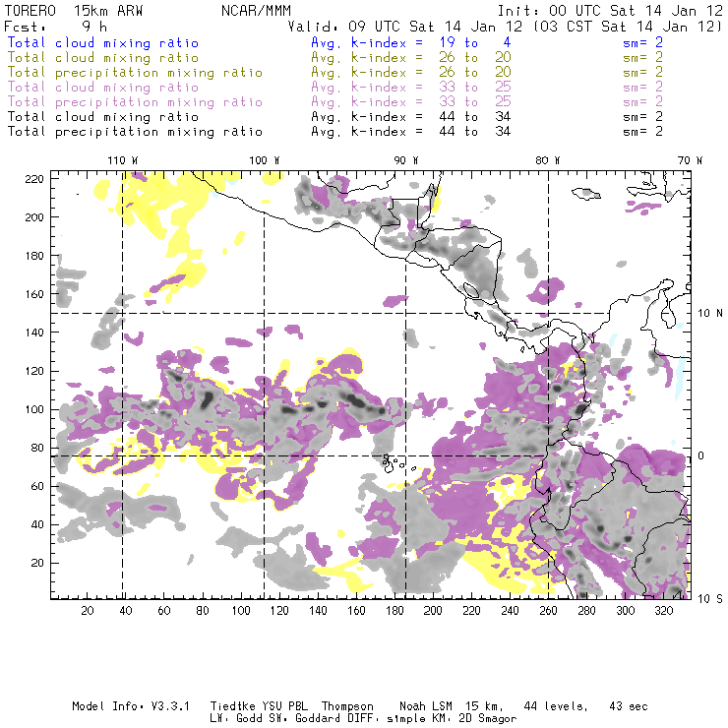The width and height of the screenshot is (728, 728).
Task: Select the 'Model Info: V3.3.1' text
Action: (x=131, y=706)
